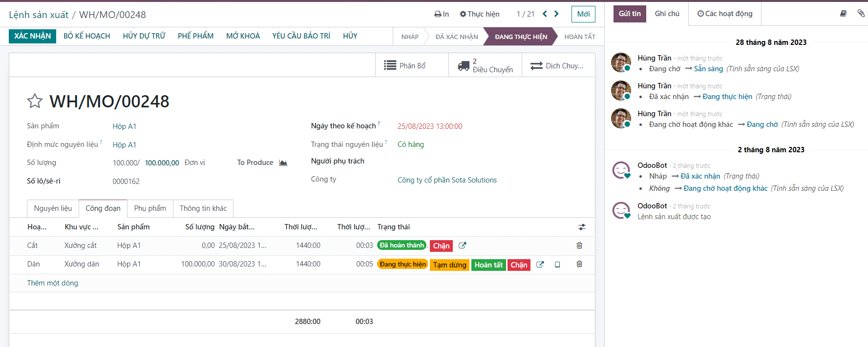Open the forecast chart icon beside To Produce
868x347 pixels.
click(283, 163)
